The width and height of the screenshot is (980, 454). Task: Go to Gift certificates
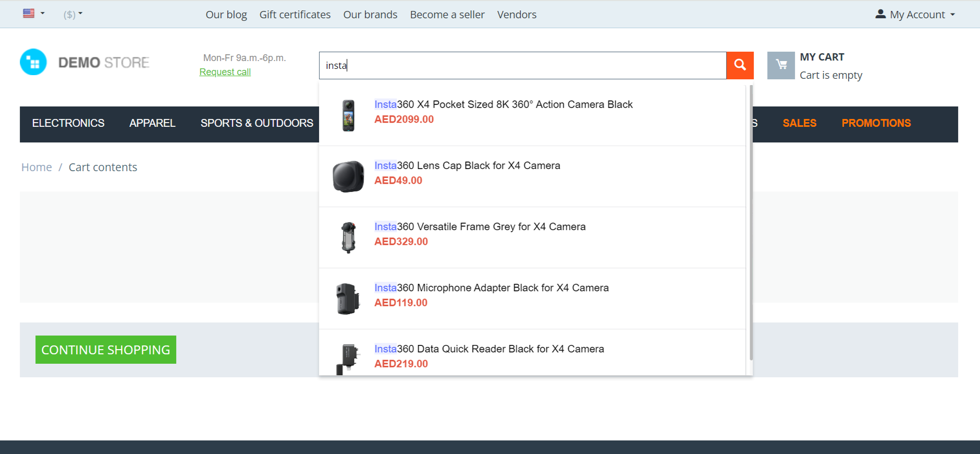pyautogui.click(x=295, y=15)
